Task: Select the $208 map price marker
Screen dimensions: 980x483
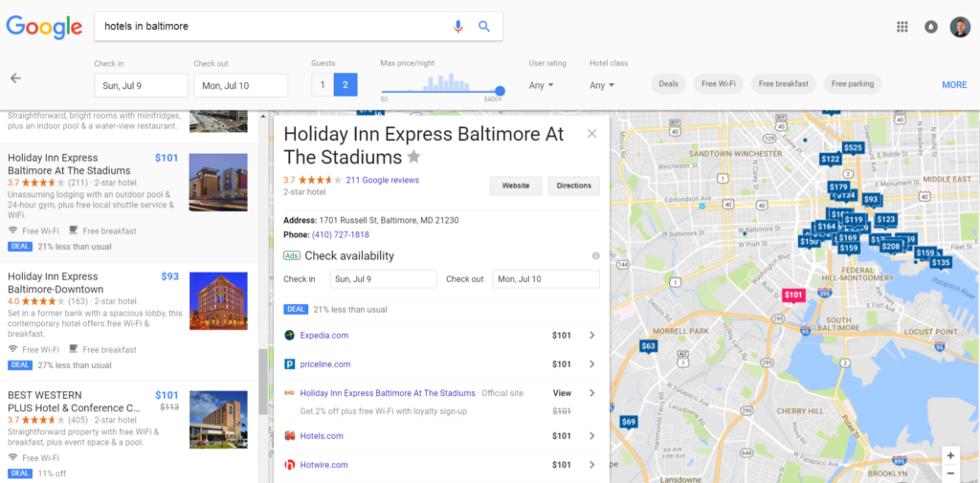Action: [x=891, y=247]
